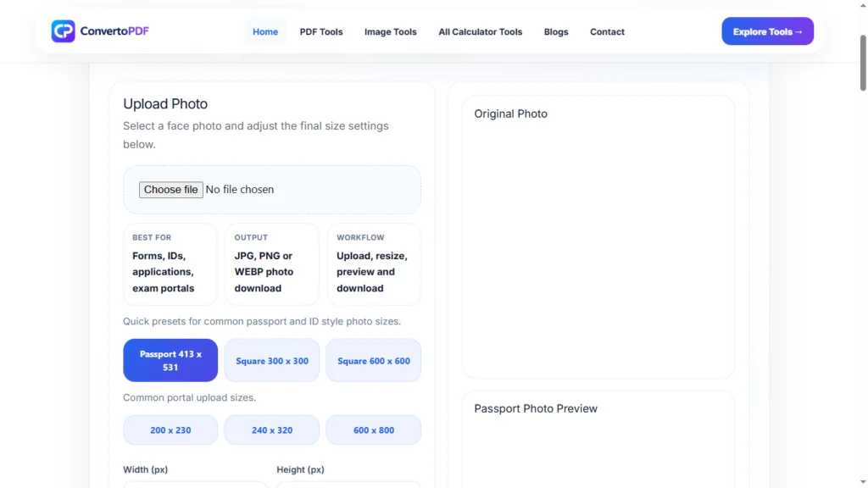Choose the 600 x 800 portal size
Viewport: 868px width, 488px height.
click(x=374, y=430)
